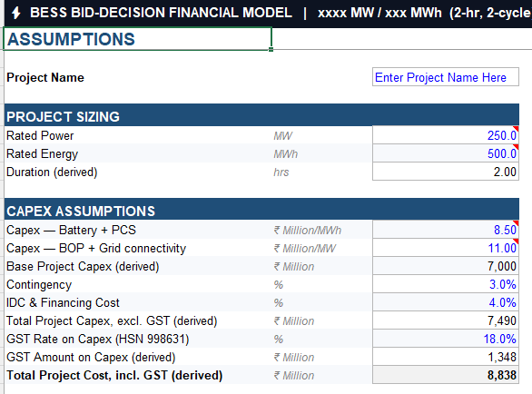The image size is (532, 394).
Task: Click the MWh unit for Rated Energy
Action: 286,154
